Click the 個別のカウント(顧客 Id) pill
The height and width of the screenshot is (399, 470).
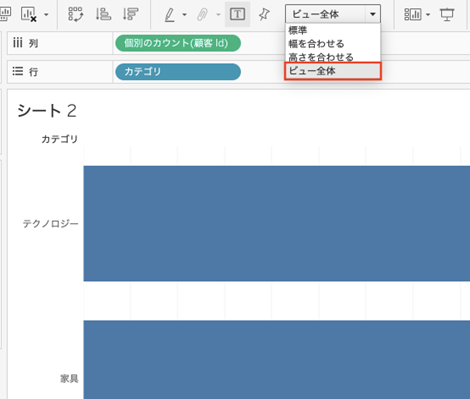[178, 43]
